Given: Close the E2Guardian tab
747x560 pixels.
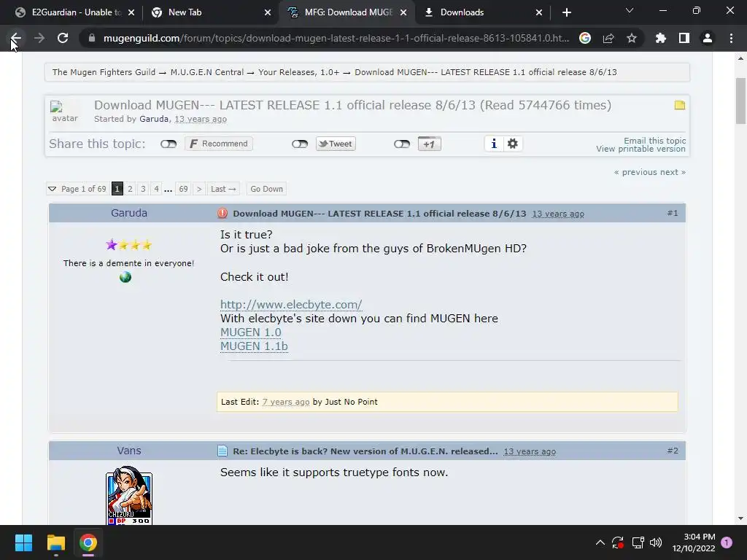Looking at the screenshot, I should (x=131, y=12).
